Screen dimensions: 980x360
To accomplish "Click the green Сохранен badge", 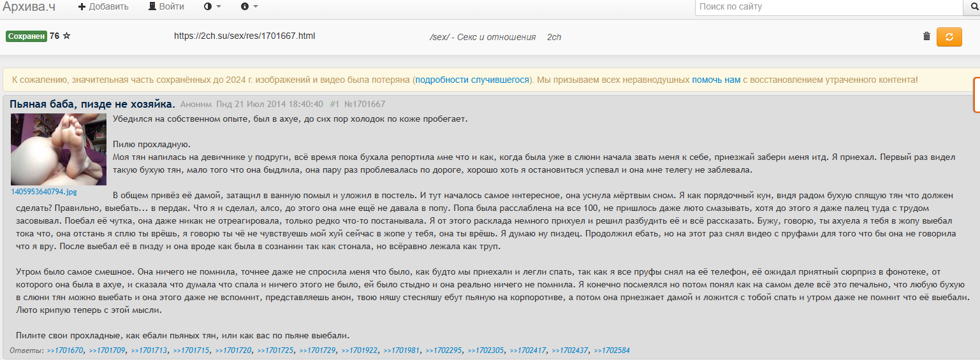I will point(27,36).
